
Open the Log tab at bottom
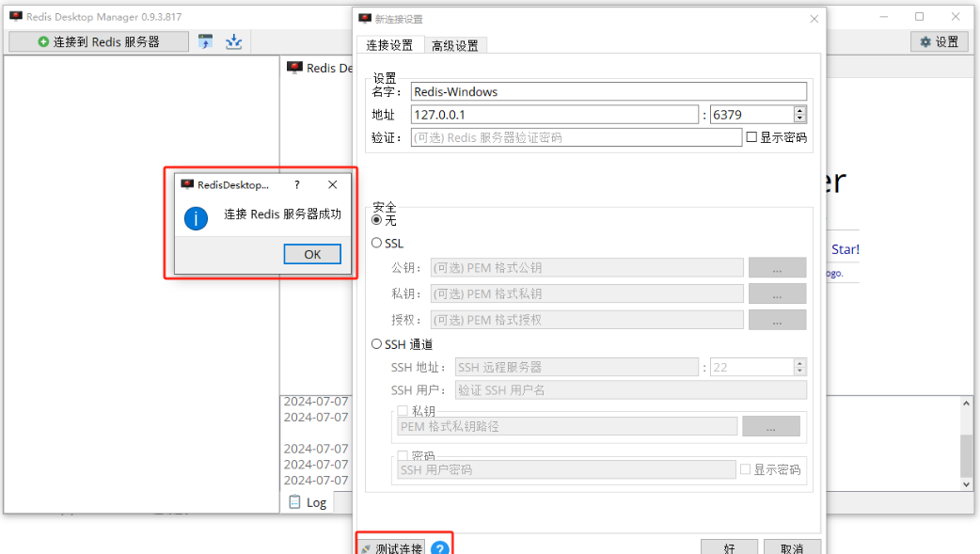tap(308, 502)
